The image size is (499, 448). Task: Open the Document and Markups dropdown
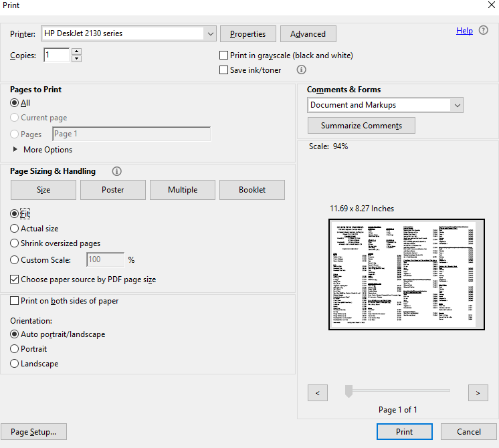click(x=457, y=105)
